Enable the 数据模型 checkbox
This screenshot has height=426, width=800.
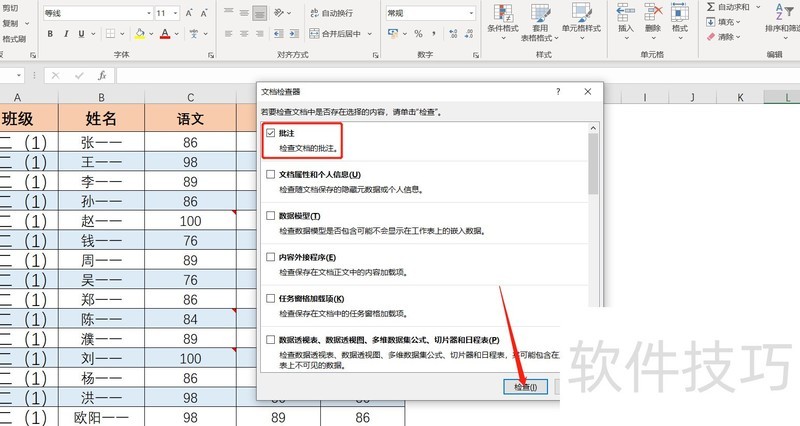click(x=270, y=216)
